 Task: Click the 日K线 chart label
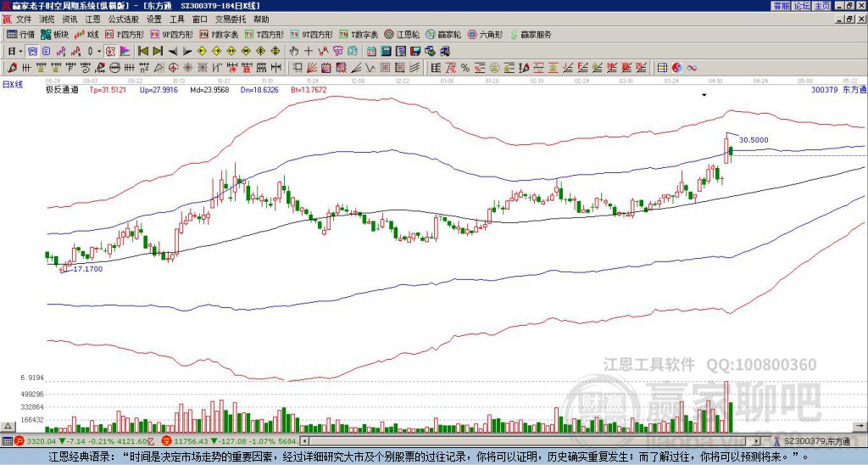tap(14, 85)
